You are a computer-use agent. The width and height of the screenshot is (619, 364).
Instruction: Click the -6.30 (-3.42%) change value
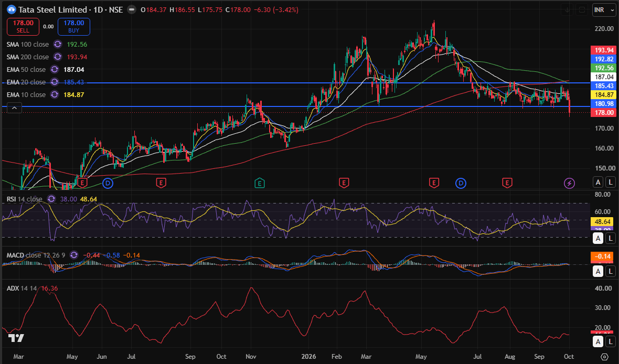coord(275,9)
